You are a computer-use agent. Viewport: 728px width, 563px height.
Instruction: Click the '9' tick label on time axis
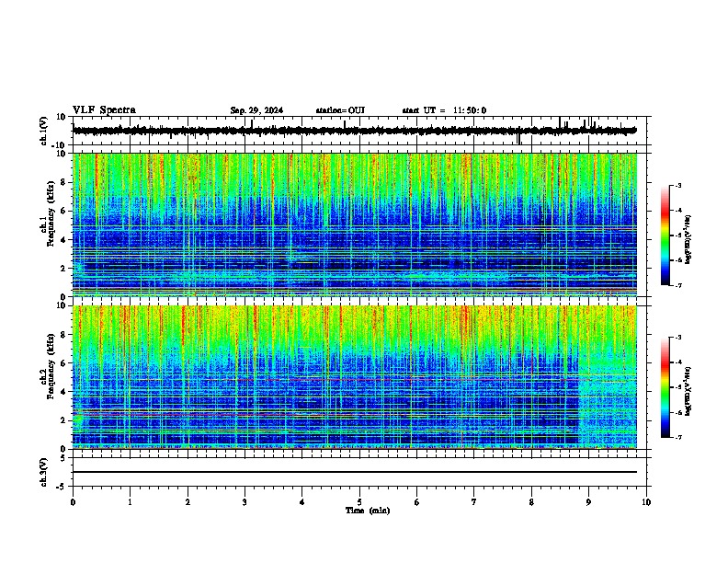tap(588, 502)
